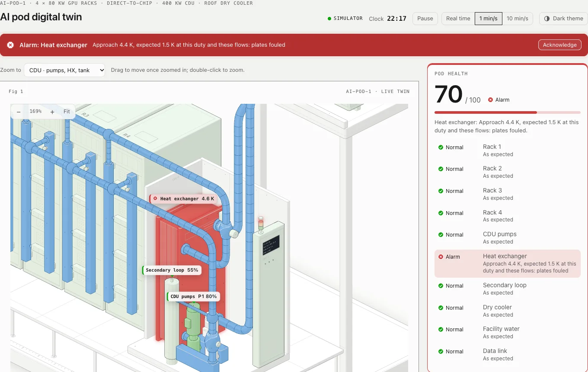Click green check icon beside CDU pumps
The height and width of the screenshot is (372, 588).
click(441, 235)
